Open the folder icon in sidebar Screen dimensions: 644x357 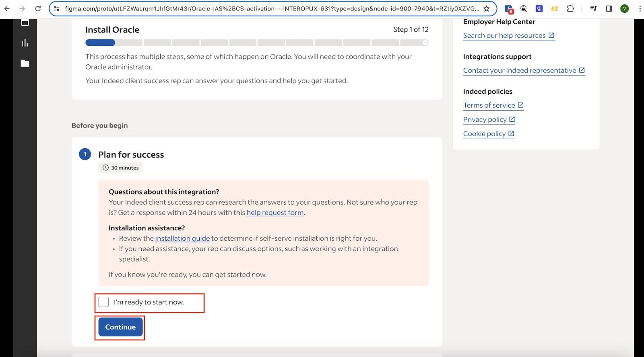(25, 63)
